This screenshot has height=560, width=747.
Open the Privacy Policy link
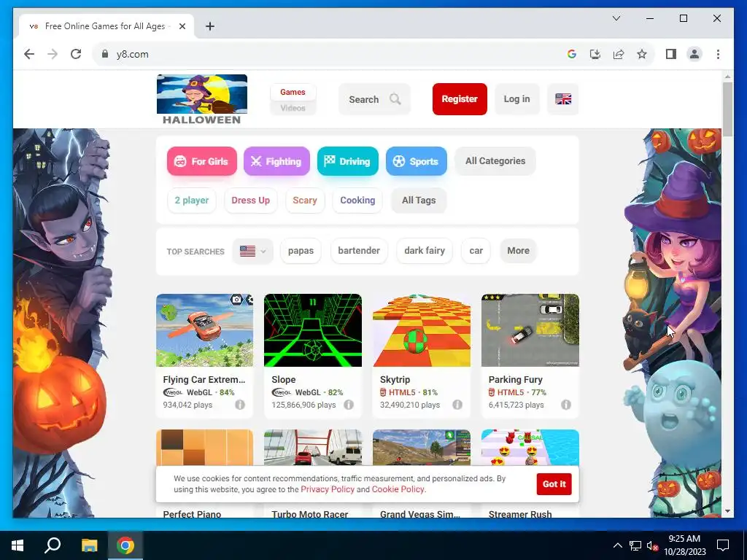(328, 489)
